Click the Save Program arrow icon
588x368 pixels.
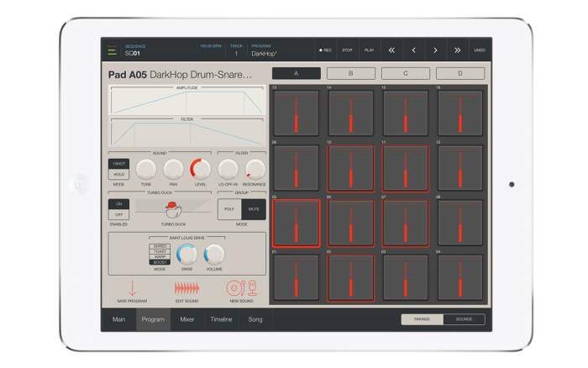(132, 288)
